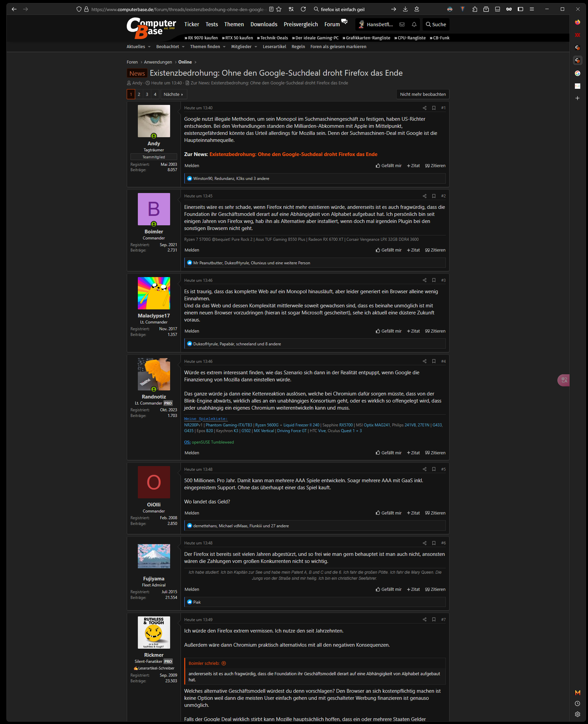Toggle reader view icon in address bar
Screen dimensions: 588x724
tap(271, 9)
